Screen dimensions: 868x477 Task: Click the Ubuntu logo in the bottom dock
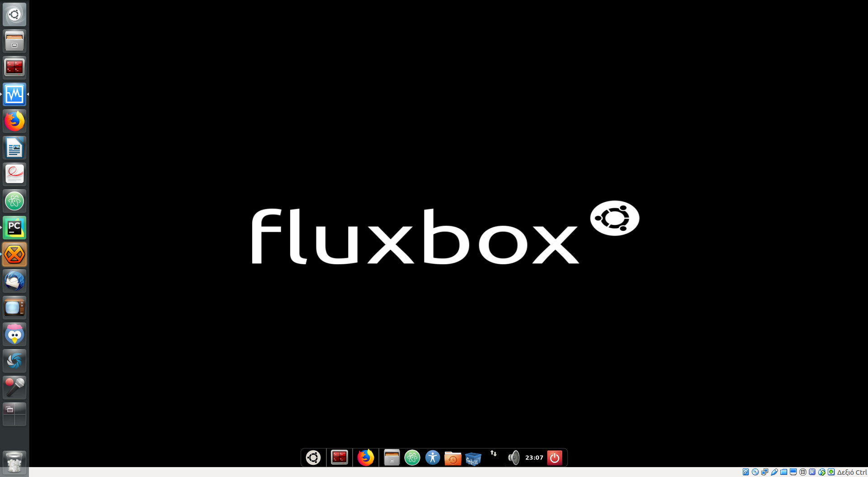point(313,458)
